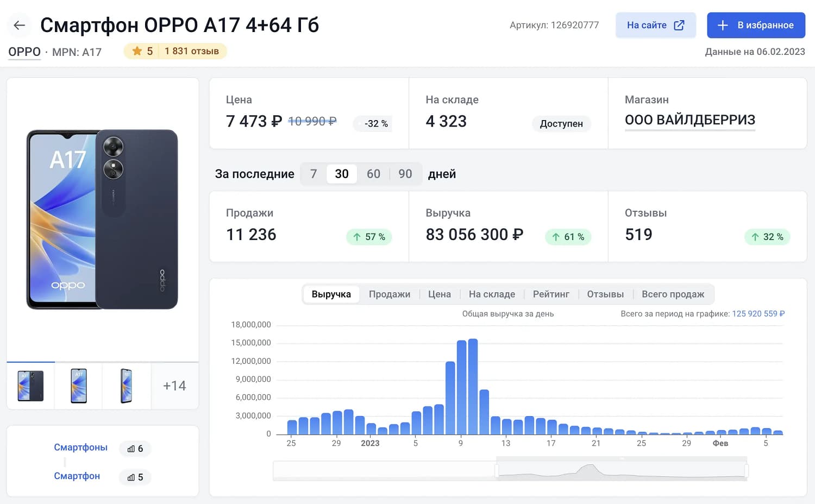Click the stock value 4 323
Viewport: 815px width, 504px height.
pos(446,121)
